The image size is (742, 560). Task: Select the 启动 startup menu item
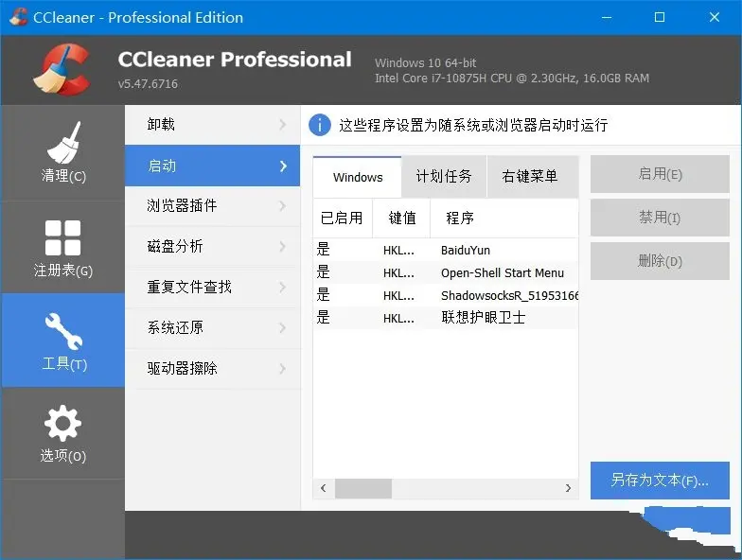(x=212, y=166)
